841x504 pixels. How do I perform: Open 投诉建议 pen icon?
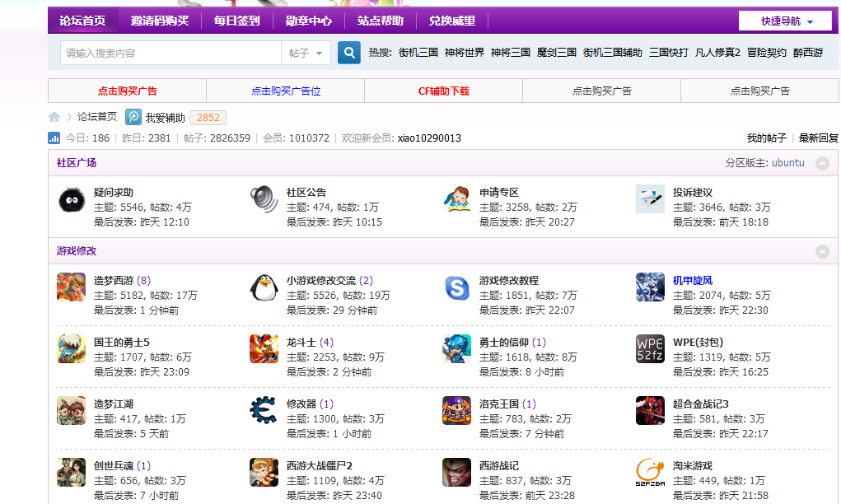(650, 199)
